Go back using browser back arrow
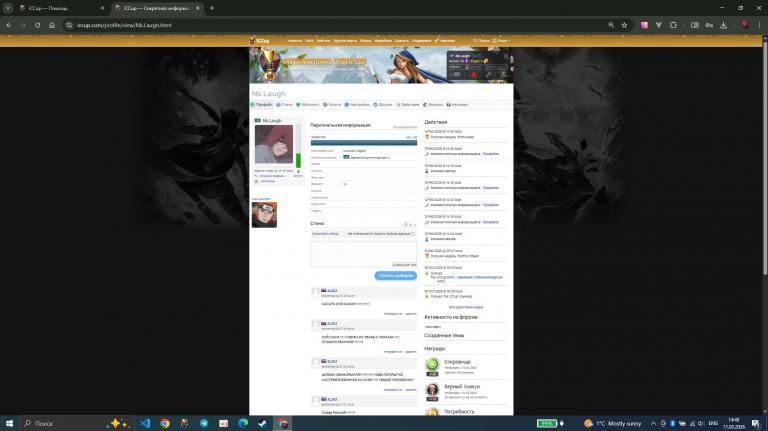The image size is (768, 431). 9,25
